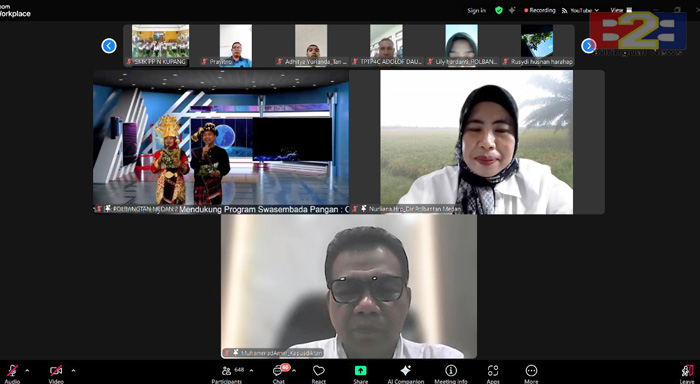Turn on the Video camera
The height and width of the screenshot is (384, 700).
(x=56, y=371)
